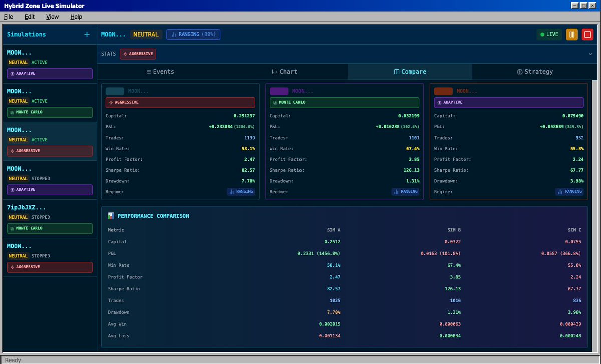Click the SIM B column header
The width and height of the screenshot is (601, 364).
[454, 230]
